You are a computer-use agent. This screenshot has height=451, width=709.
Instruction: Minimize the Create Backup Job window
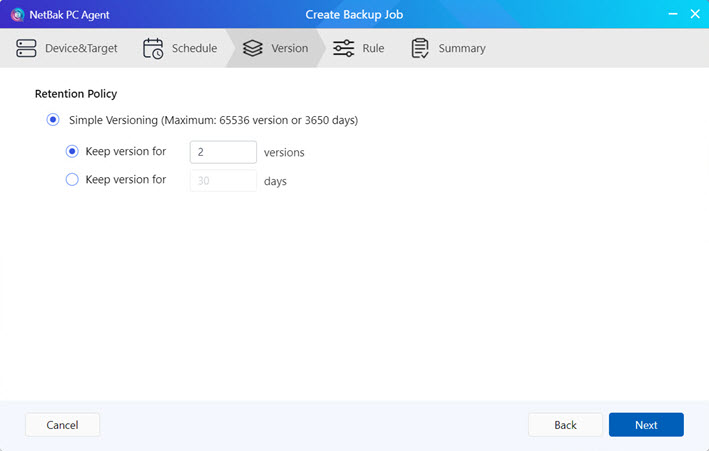668,15
